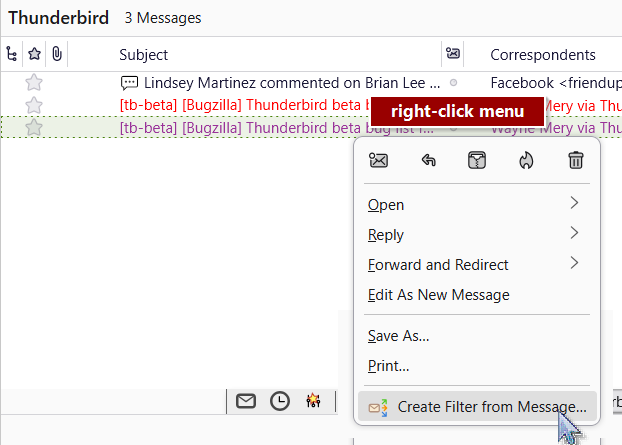Click the attachment paperclip column header
The width and height of the screenshot is (622, 445).
tap(57, 54)
